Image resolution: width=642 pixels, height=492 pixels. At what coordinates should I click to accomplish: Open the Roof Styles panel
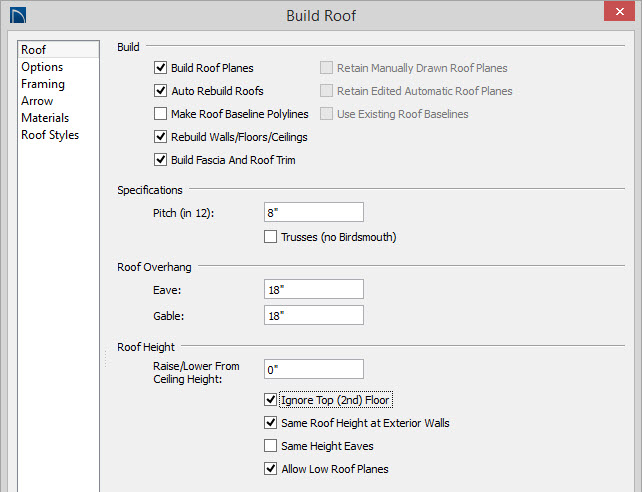click(x=50, y=135)
